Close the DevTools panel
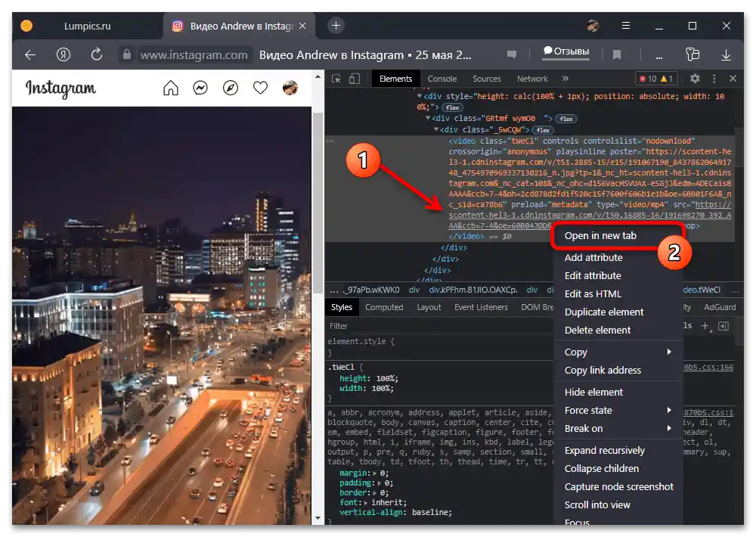This screenshot has height=537, width=756. point(733,78)
